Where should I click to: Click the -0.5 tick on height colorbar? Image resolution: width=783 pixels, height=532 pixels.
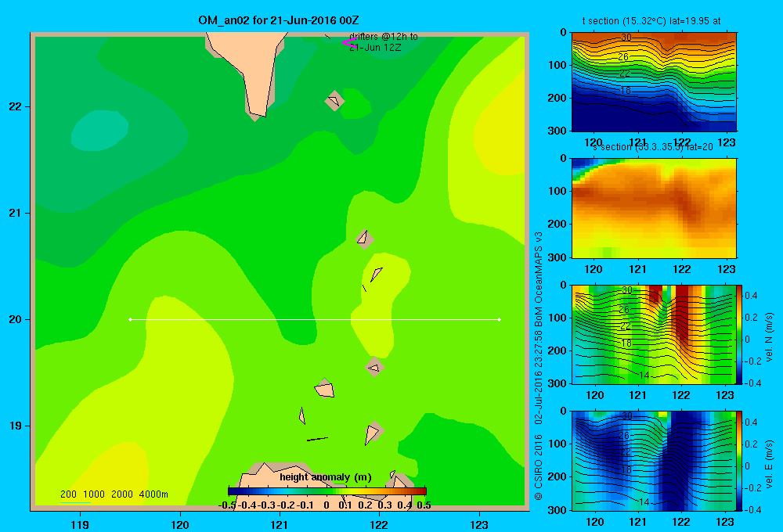click(227, 505)
